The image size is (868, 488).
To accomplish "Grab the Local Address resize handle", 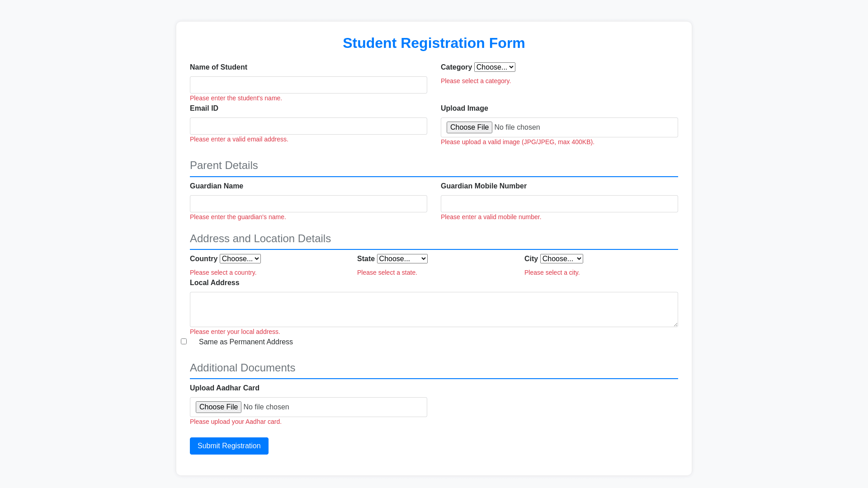I will [x=675, y=324].
